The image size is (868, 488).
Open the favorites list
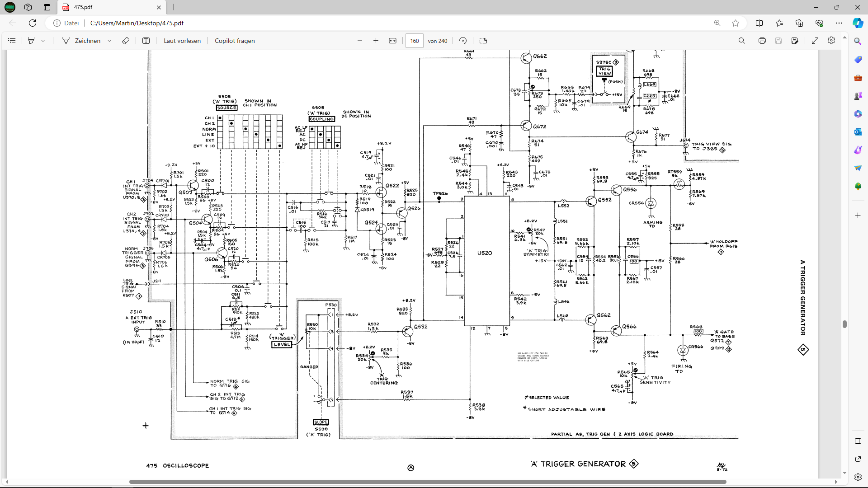pos(779,23)
